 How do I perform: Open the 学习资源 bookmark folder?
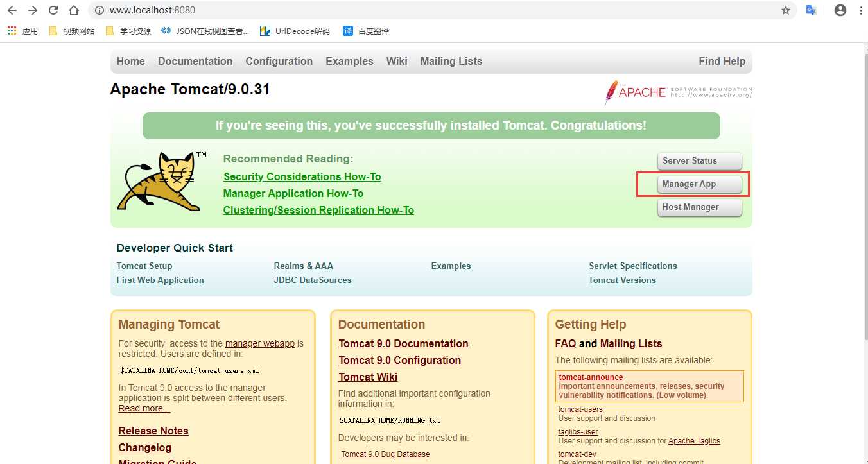point(128,31)
